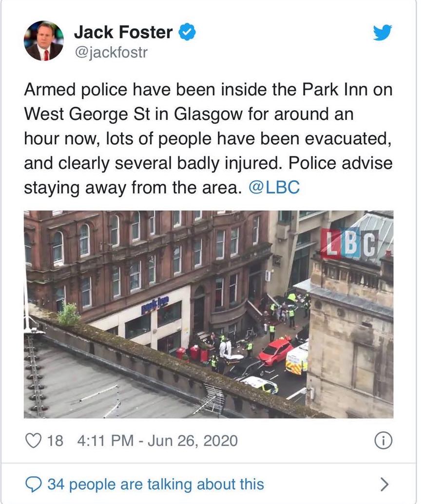424x504 pixels.
Task: Open Jack Foster's profile avatar
Action: tap(44, 41)
